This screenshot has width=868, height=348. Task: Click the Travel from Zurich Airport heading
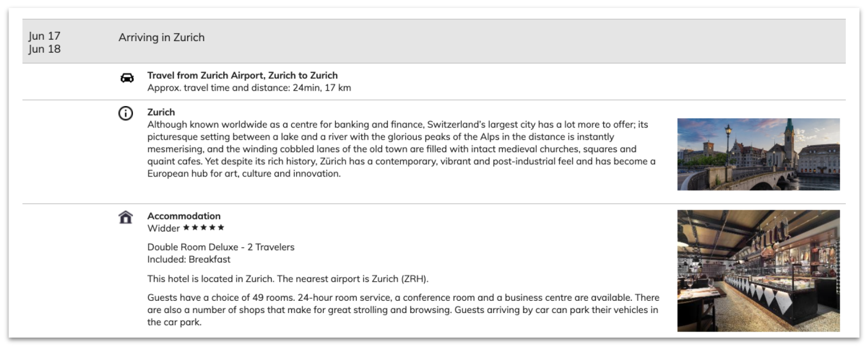pos(242,75)
